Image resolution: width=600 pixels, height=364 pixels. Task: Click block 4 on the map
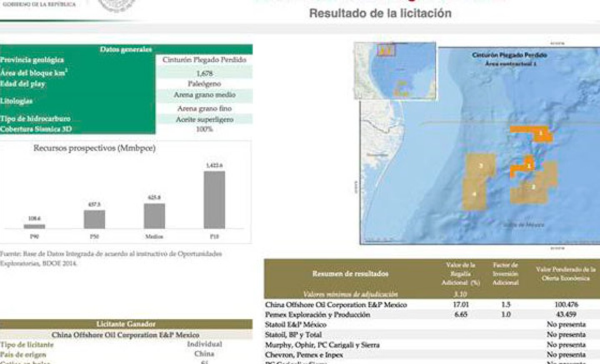475,194
